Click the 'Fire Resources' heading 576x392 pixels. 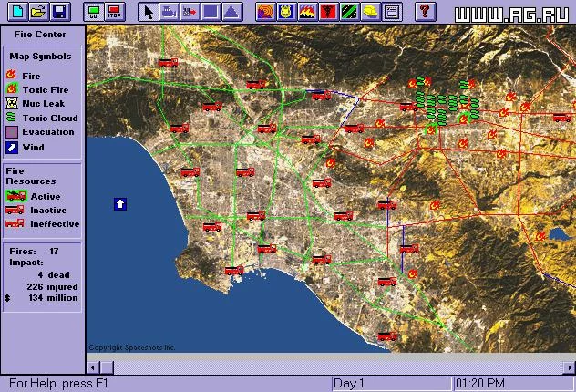pos(31,176)
